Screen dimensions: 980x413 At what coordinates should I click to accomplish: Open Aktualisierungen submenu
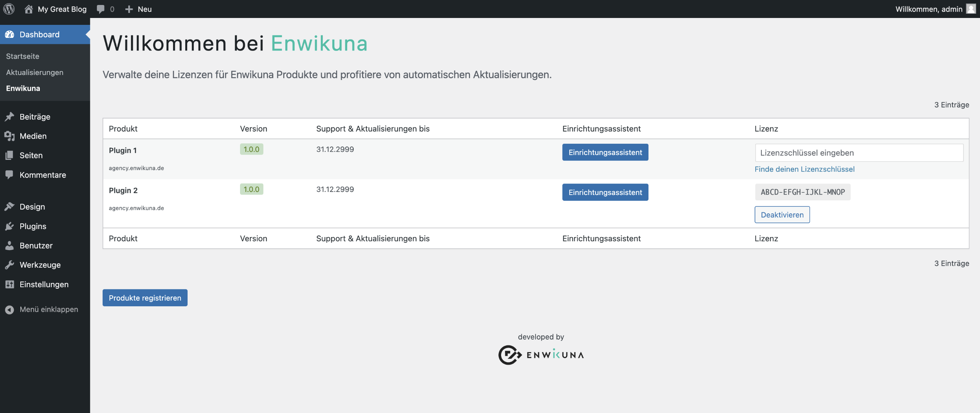coord(35,72)
